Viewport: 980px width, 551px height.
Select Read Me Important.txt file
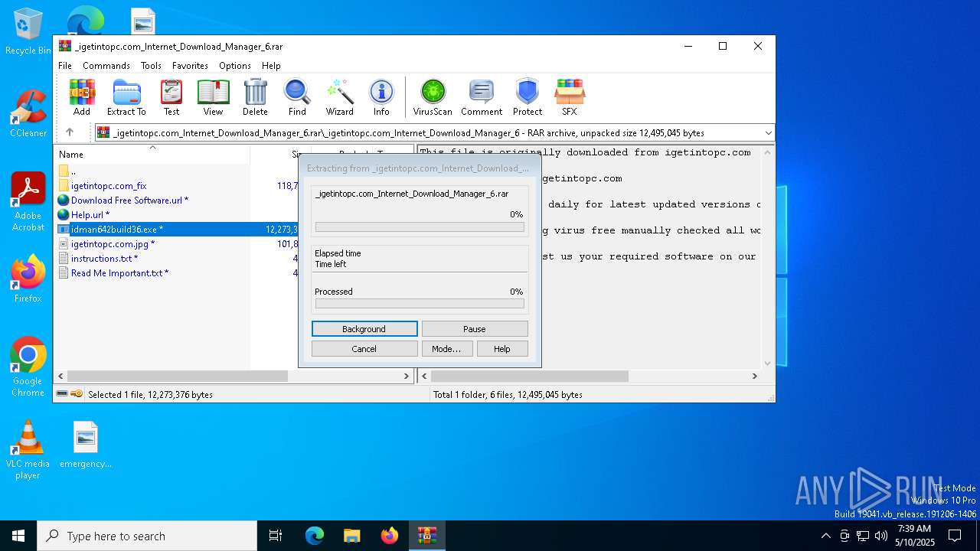pos(119,273)
